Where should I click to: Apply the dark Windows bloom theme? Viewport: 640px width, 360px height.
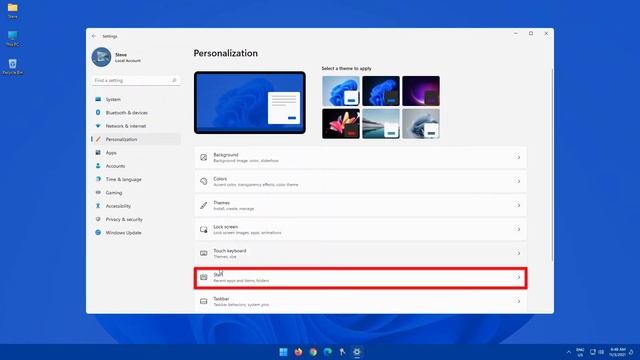pos(381,91)
